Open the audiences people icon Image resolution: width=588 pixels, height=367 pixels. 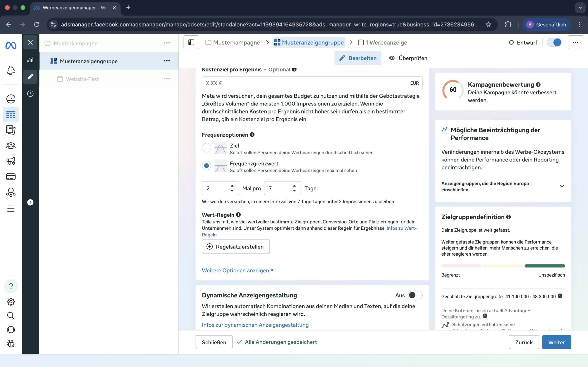click(11, 146)
